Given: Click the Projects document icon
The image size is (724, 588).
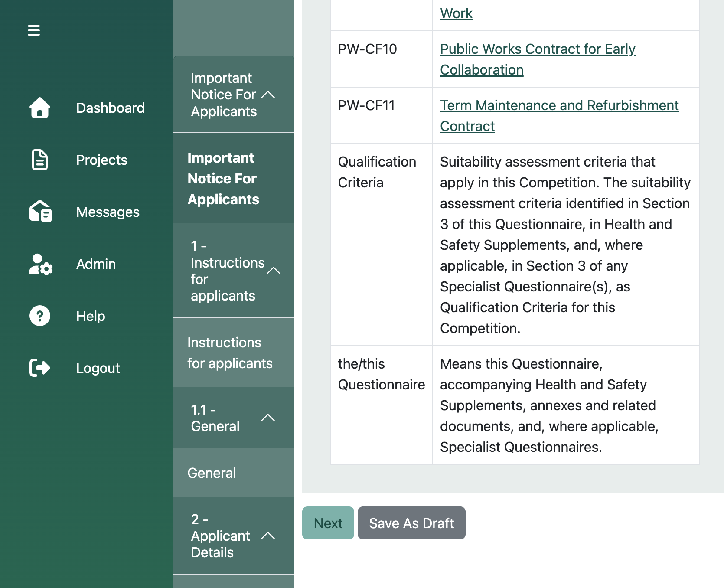Looking at the screenshot, I should (x=40, y=160).
